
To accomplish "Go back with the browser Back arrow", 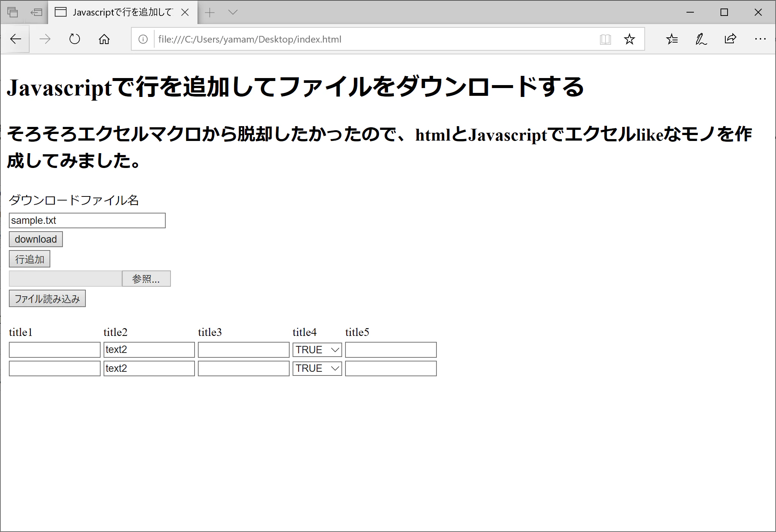I will 16,39.
